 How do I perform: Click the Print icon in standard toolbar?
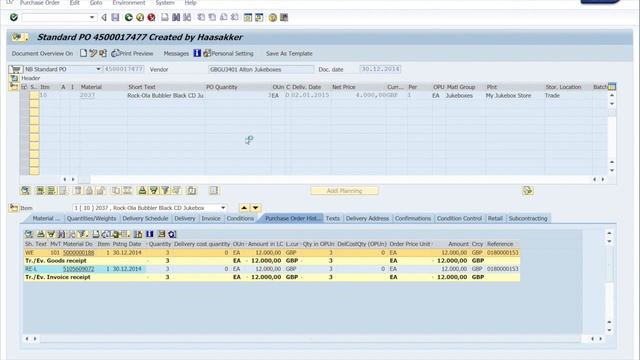coord(164,17)
